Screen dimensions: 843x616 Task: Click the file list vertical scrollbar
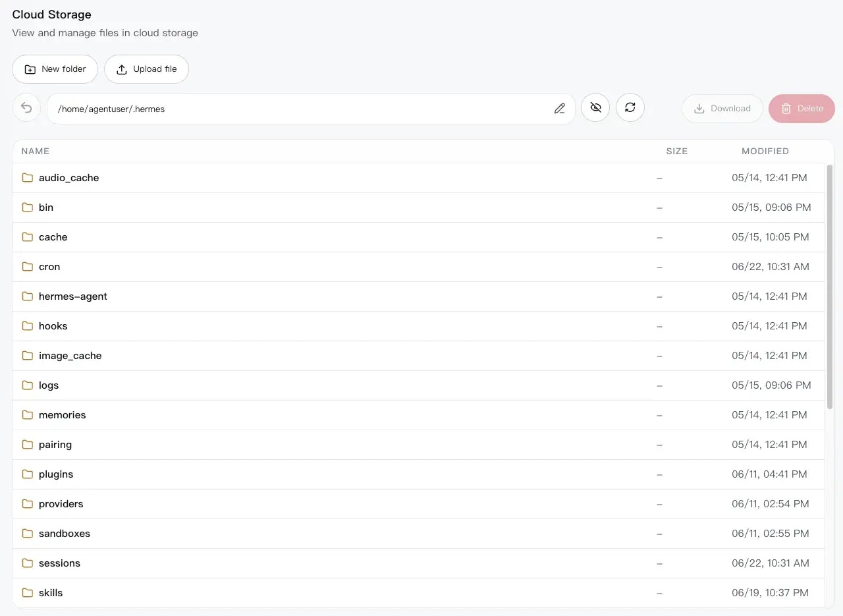(x=830, y=287)
